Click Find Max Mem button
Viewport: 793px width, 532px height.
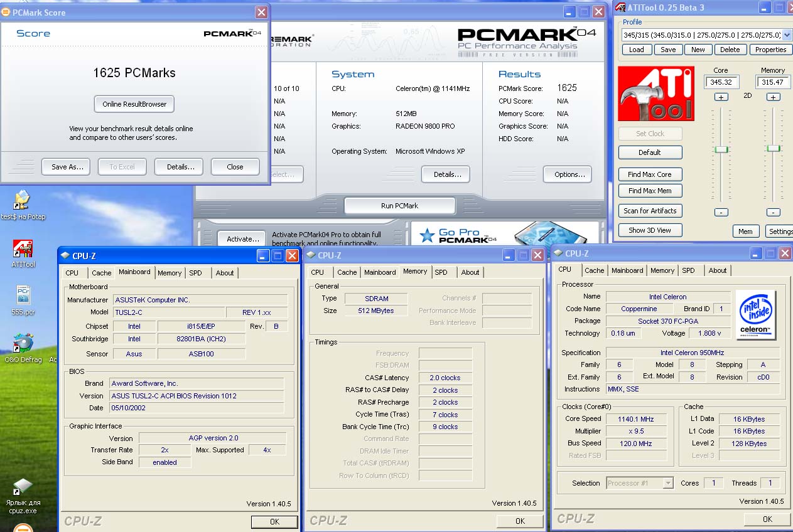[x=650, y=191]
